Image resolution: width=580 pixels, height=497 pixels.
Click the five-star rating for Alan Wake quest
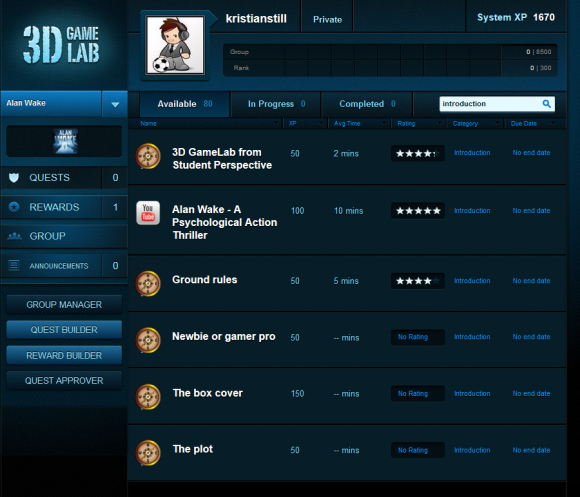(x=418, y=211)
